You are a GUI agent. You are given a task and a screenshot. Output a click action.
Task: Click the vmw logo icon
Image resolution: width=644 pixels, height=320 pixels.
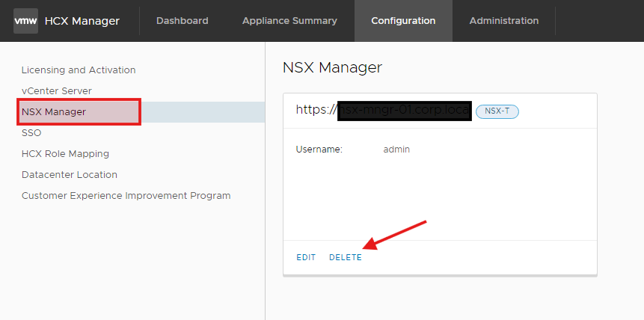(25, 21)
